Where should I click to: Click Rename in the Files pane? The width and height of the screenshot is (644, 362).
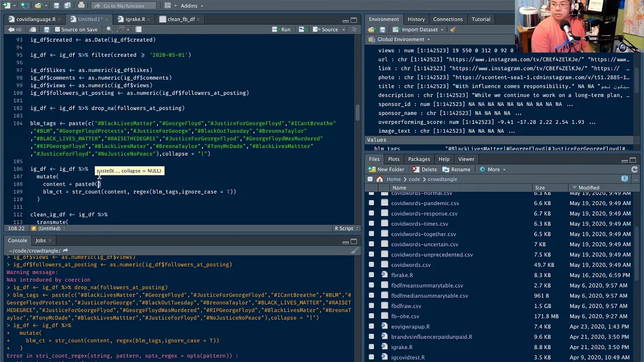click(x=456, y=169)
